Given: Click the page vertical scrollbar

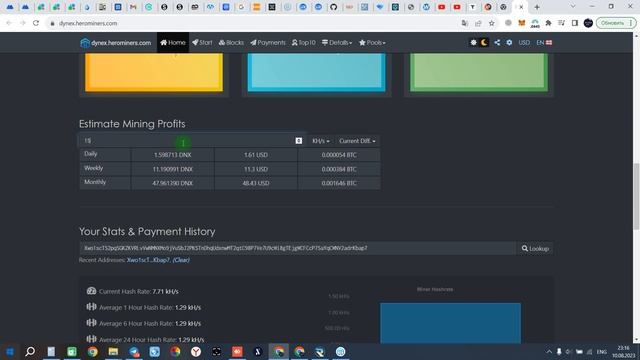Looking at the screenshot, I should [636, 196].
